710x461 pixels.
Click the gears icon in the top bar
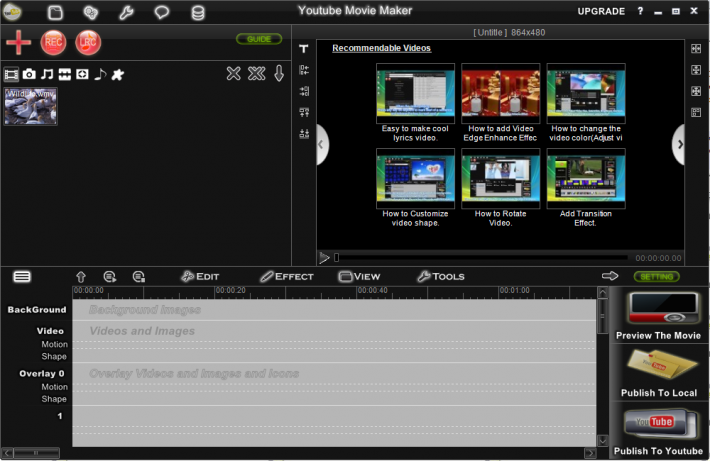click(91, 12)
